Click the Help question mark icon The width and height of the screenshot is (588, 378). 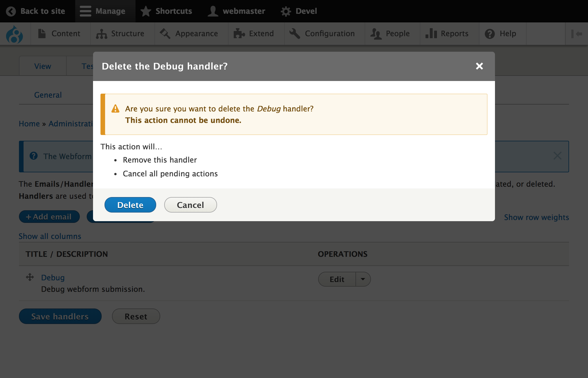coord(490,34)
